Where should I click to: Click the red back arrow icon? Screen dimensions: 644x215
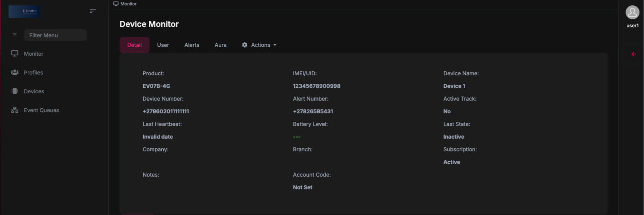pyautogui.click(x=634, y=54)
